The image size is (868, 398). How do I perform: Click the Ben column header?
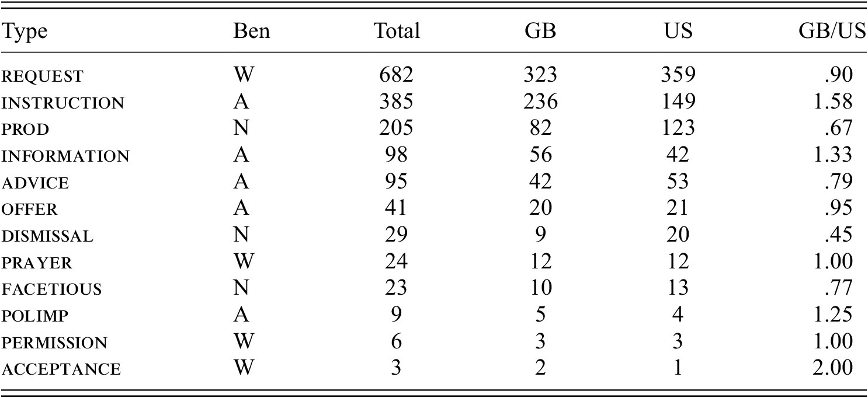point(252,31)
